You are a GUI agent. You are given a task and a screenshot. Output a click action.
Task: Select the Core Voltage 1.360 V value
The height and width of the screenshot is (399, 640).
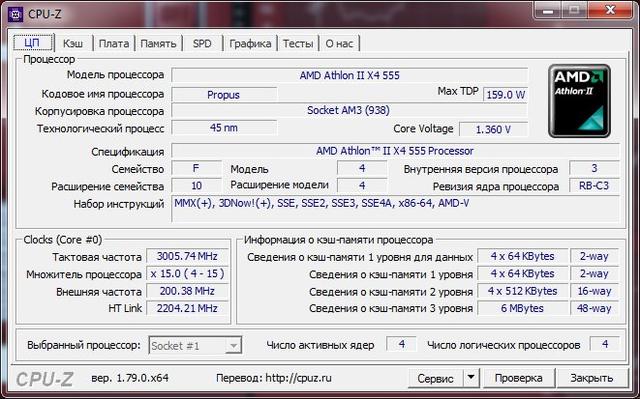pos(493,129)
